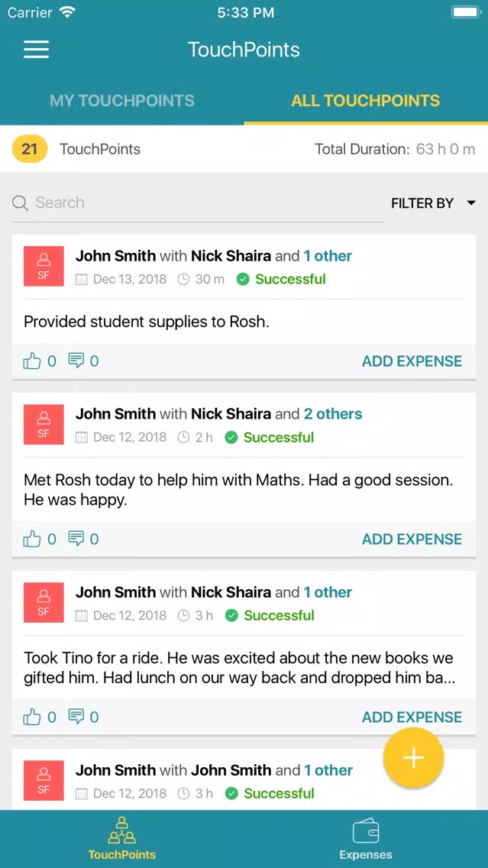Select the All TouchPoints tab

(x=366, y=100)
